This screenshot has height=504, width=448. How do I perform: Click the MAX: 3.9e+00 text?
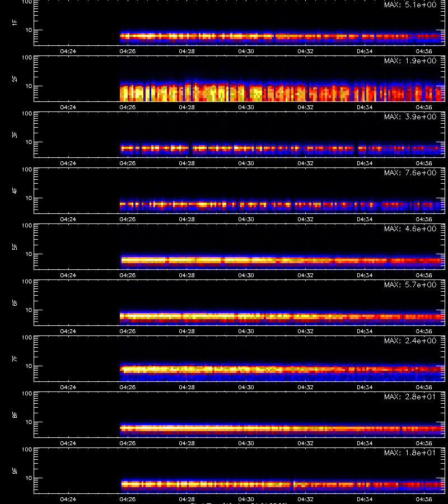point(410,116)
